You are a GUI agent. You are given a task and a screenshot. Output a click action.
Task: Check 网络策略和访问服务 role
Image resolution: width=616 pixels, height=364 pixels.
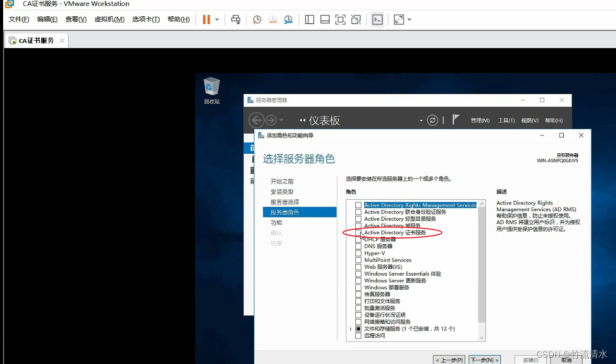point(359,322)
